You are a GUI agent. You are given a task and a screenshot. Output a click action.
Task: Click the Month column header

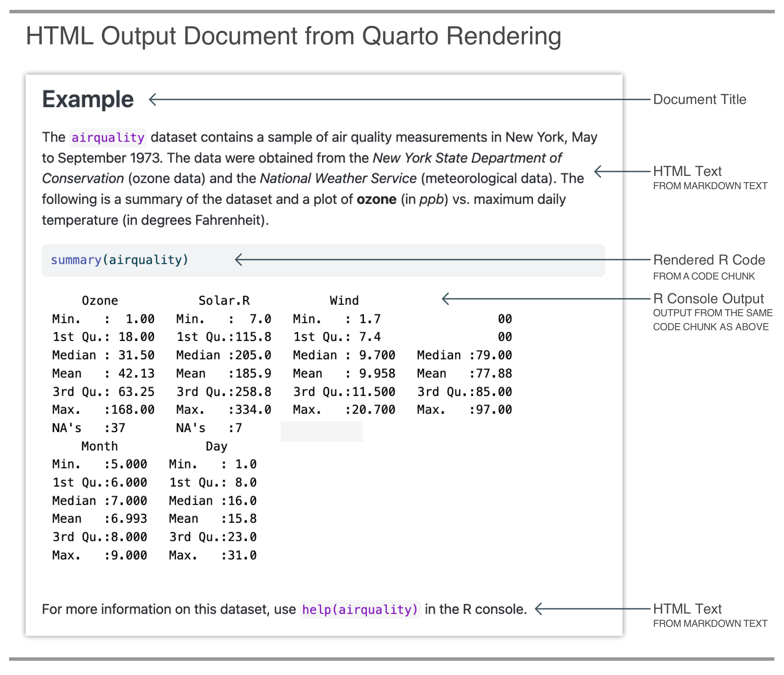[100, 446]
